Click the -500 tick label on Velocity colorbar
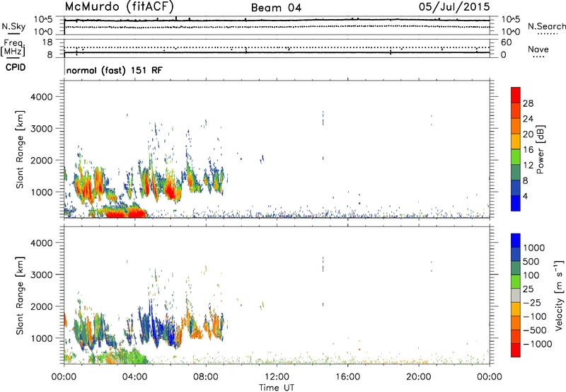Screen dimensions: 566x392 pos(535,330)
